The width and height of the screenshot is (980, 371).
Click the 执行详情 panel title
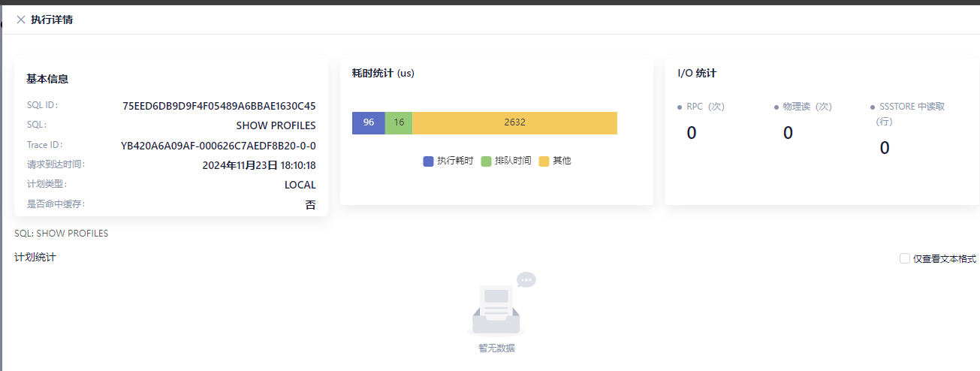click(x=52, y=20)
